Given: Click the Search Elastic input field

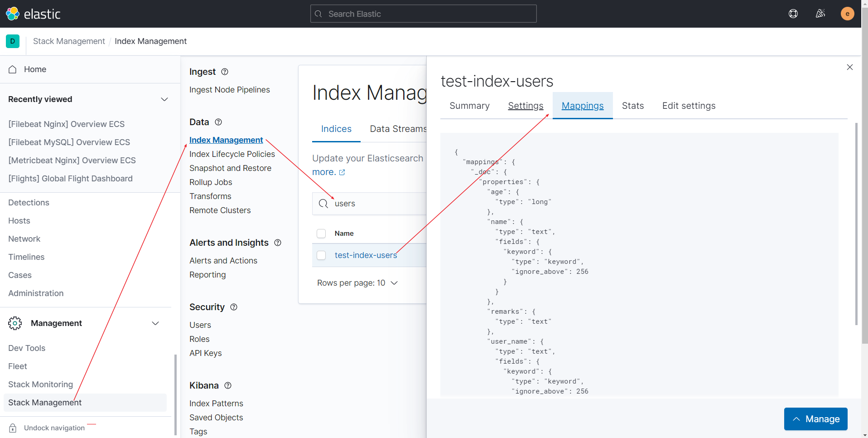Looking at the screenshot, I should [x=424, y=14].
